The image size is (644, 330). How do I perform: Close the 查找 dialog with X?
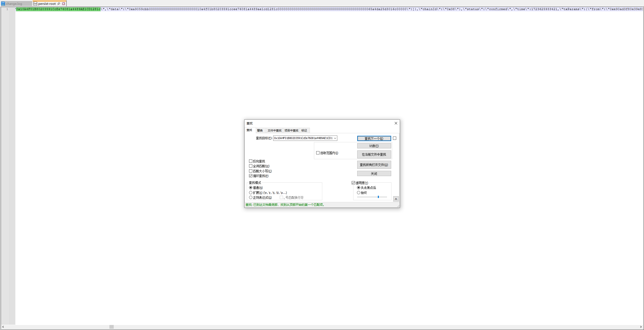396,123
